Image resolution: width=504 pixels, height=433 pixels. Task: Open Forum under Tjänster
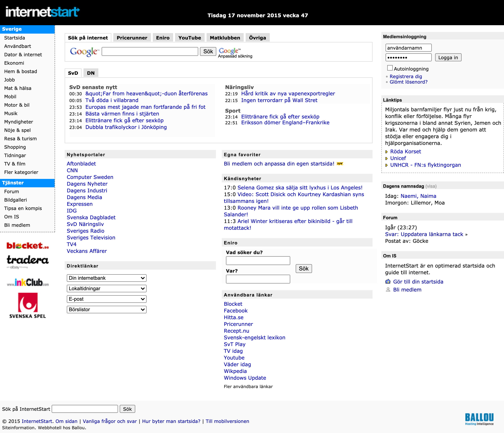coord(11,192)
